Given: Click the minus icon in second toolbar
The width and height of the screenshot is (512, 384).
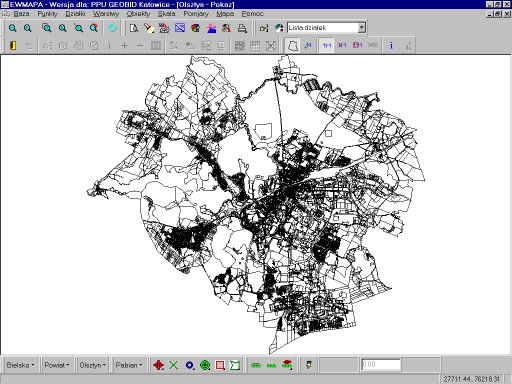Looking at the screenshot, I should point(140,45).
